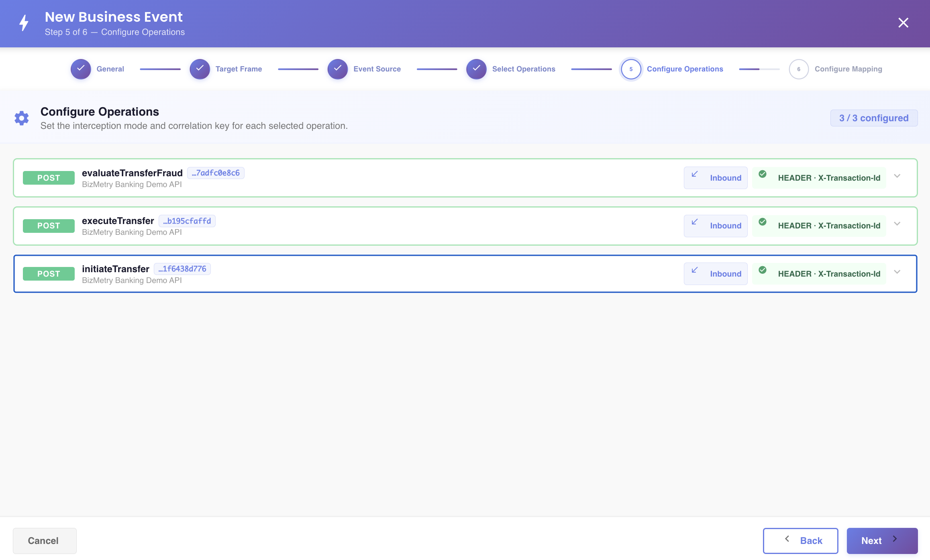
Task: Click HEADER · X-Transaction-Id chip for evaluateTransferFraud
Action: [x=819, y=178]
